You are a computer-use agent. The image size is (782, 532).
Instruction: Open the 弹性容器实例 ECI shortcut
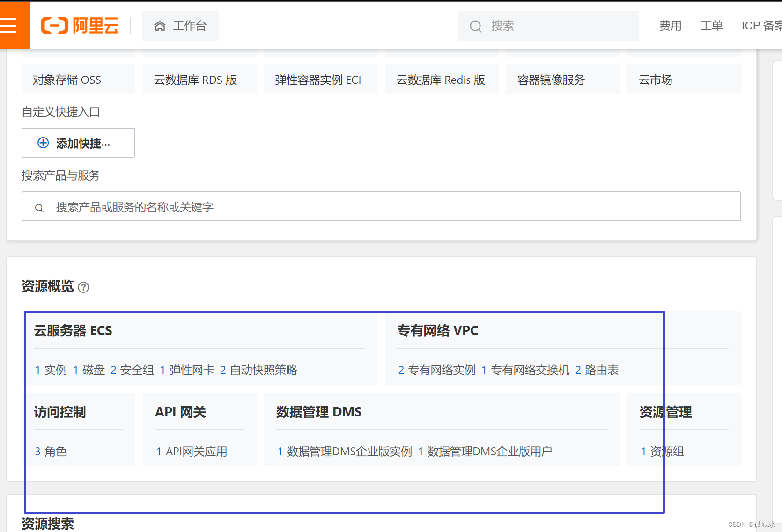[x=321, y=80]
